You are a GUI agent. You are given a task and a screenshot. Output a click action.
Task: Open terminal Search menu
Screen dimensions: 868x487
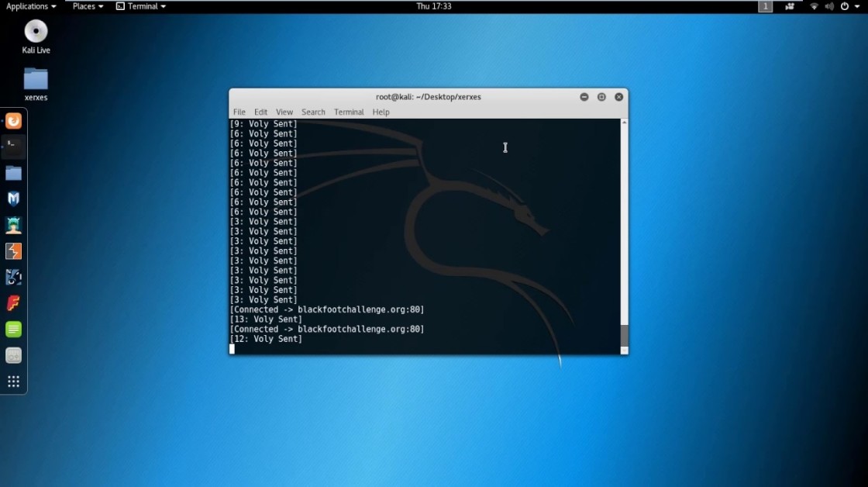(313, 112)
